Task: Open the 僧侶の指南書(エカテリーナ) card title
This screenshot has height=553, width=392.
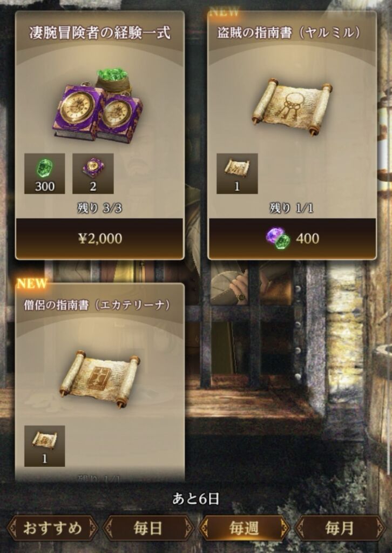Action: [x=97, y=305]
